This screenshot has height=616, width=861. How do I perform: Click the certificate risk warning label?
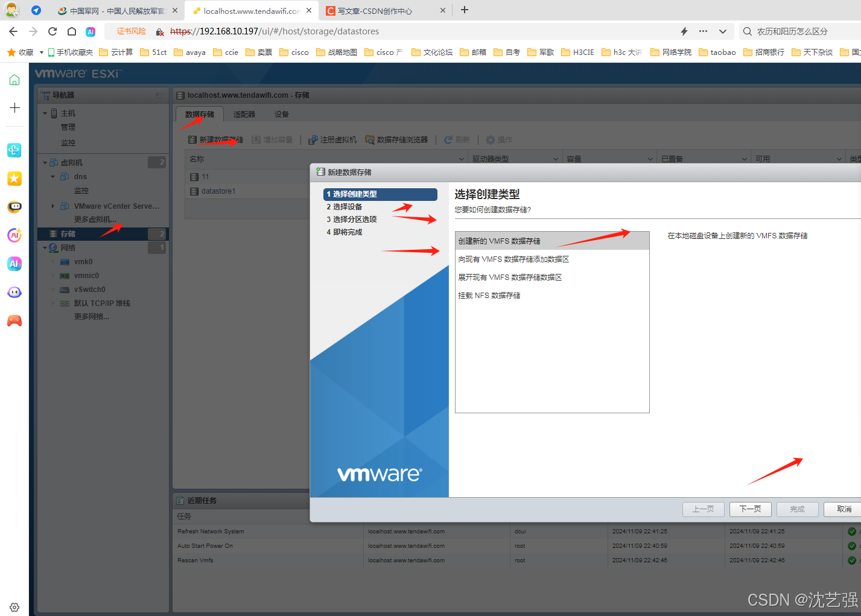[x=132, y=31]
